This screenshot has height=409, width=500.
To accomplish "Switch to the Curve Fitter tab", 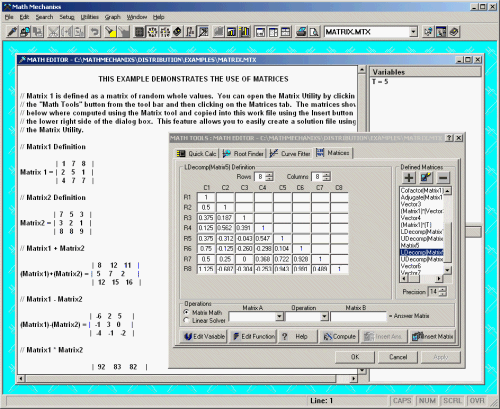I will coord(290,154).
